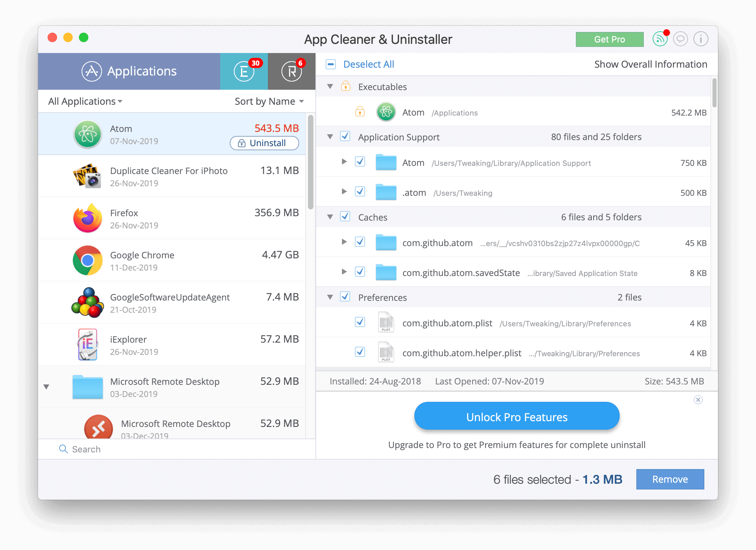756x550 pixels.
Task: Click the Microsoft Remote Desktop folder icon
Action: tap(88, 387)
